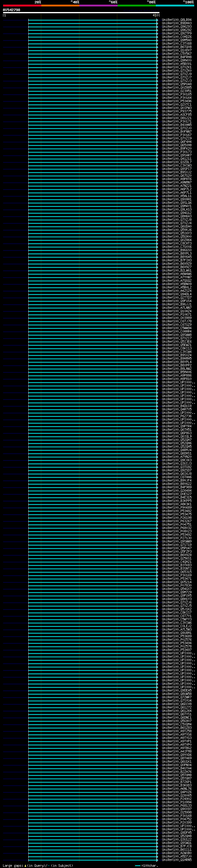The width and height of the screenshot is (197, 868).
Task: Select hit label UniRef100_P53496
Action: point(176,101)
